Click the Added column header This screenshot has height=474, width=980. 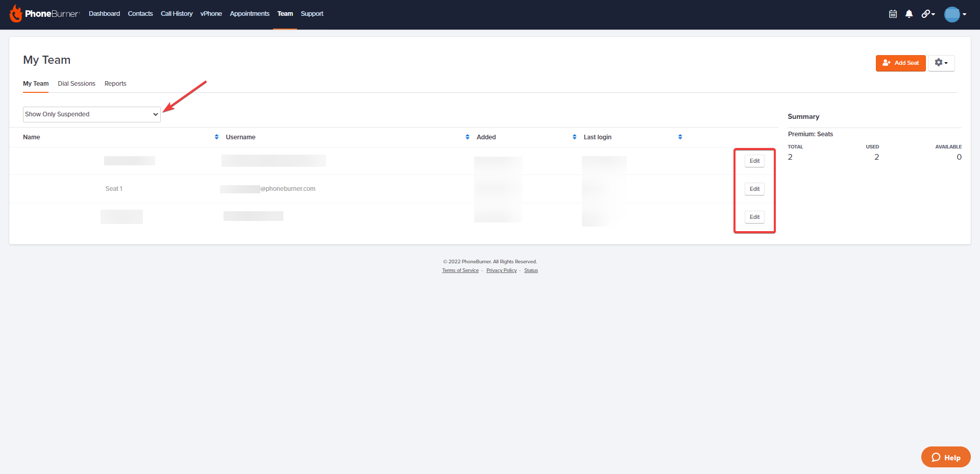coord(486,137)
